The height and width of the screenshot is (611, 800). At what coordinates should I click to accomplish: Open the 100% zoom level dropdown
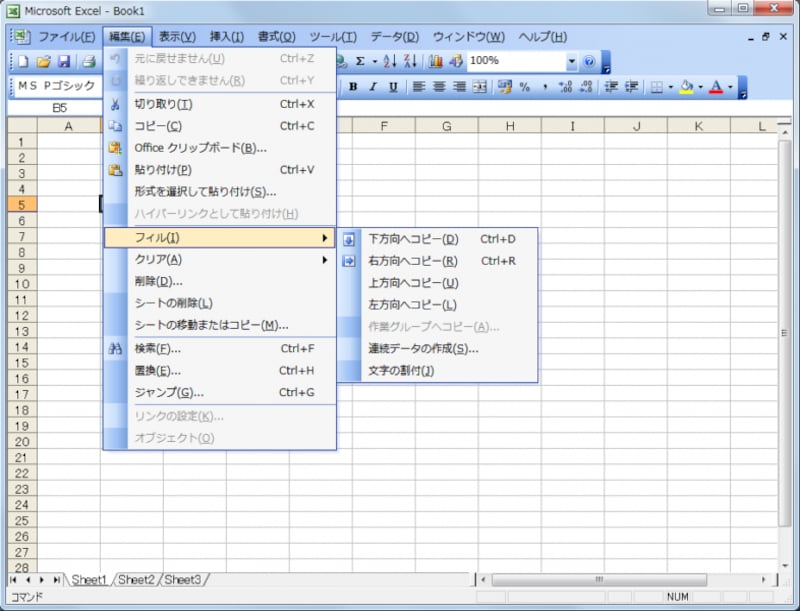[x=573, y=61]
